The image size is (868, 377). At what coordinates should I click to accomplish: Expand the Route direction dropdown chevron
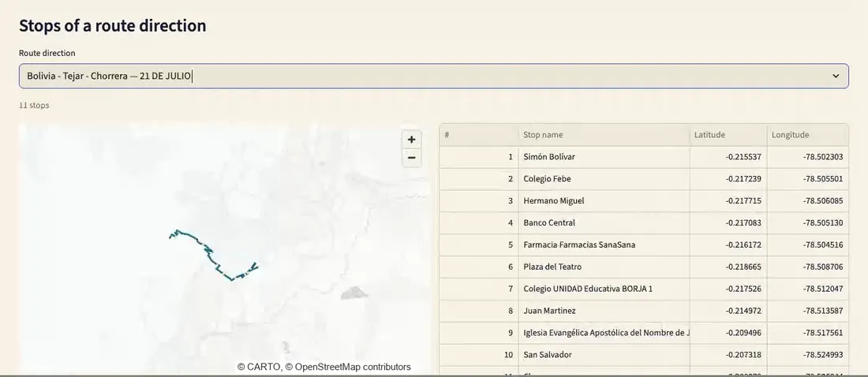[836, 76]
